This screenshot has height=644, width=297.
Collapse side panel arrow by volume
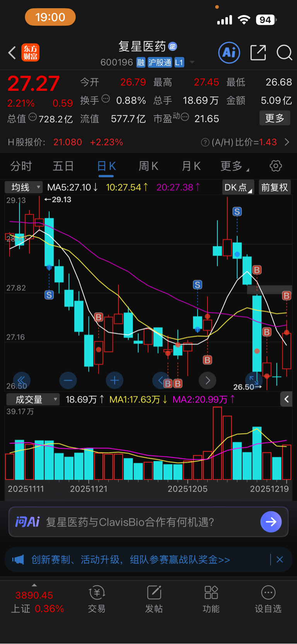[287, 399]
